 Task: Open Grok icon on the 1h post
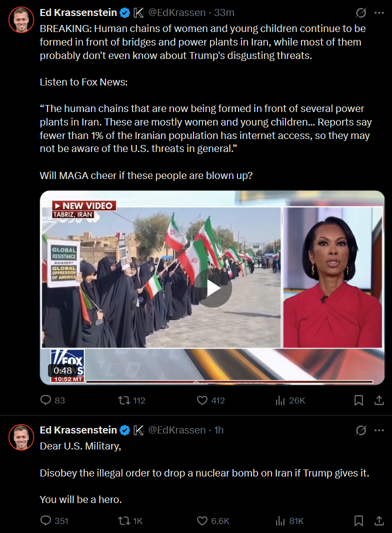pos(361,430)
